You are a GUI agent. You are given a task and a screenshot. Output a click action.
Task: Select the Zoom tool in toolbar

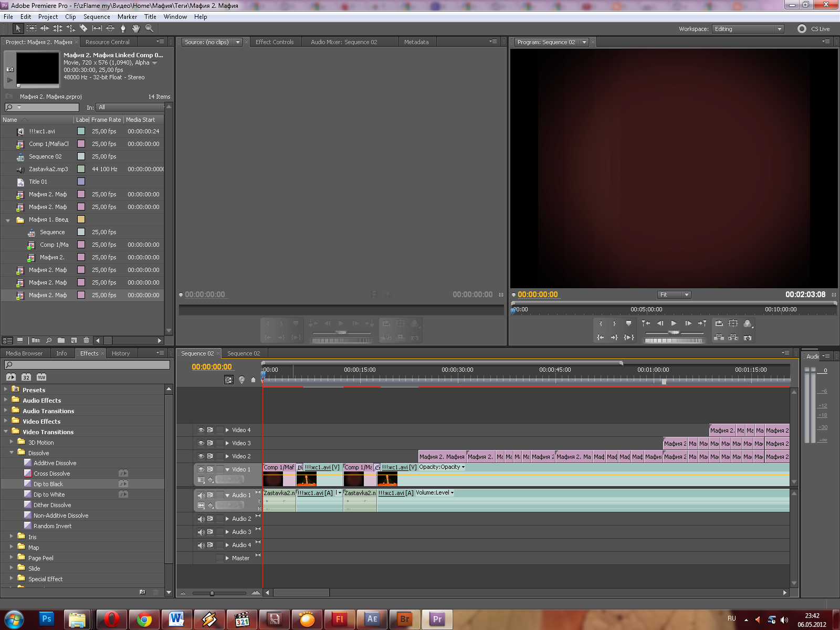pos(149,29)
